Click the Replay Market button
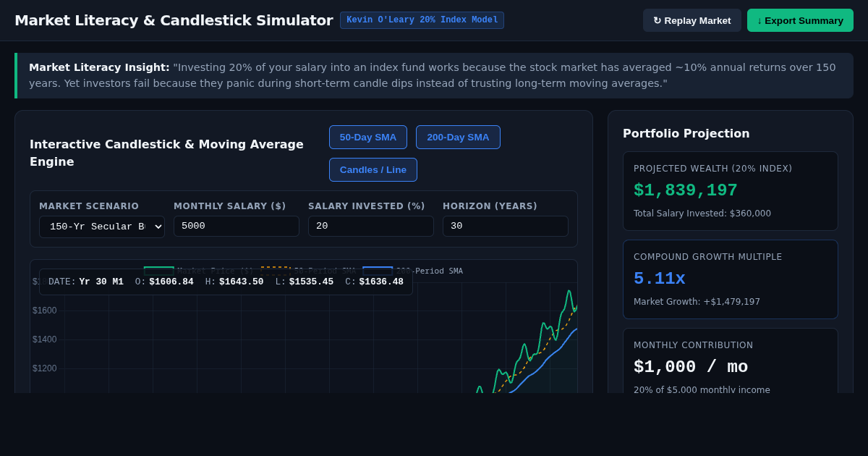The image size is (868, 456). [692, 20]
